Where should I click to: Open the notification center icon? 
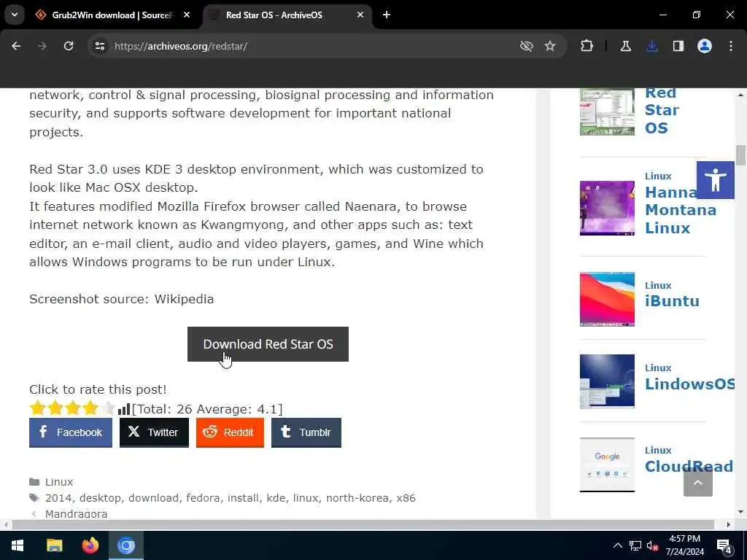[724, 546]
